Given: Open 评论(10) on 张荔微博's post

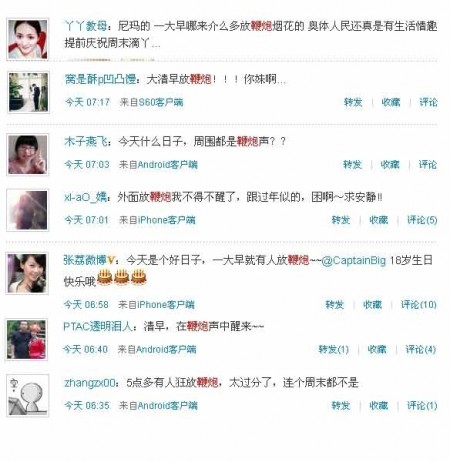Looking at the screenshot, I should click(418, 304).
